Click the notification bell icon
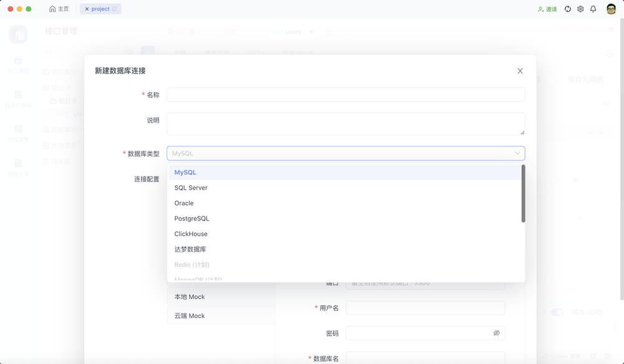This screenshot has height=364, width=624. 593,9
